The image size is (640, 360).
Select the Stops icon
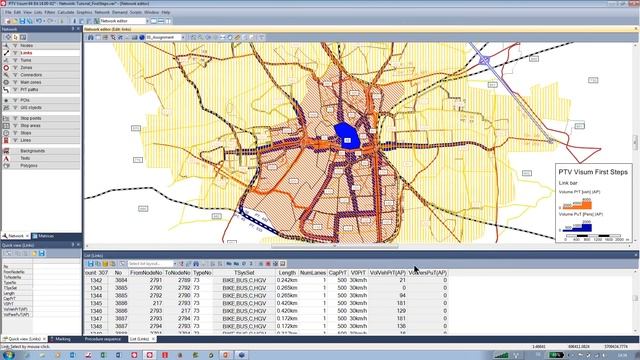(6, 133)
